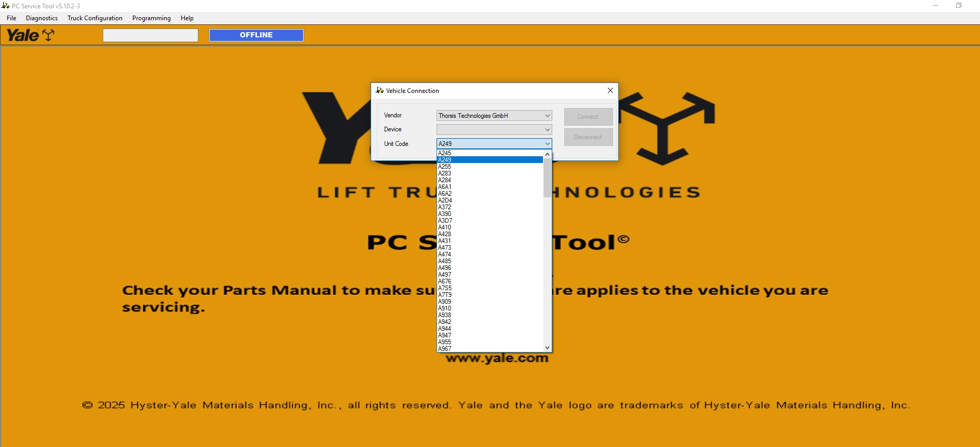Viewport: 980px width, 447px height.
Task: Click the unit code list scrollbar thumb
Action: point(547,178)
